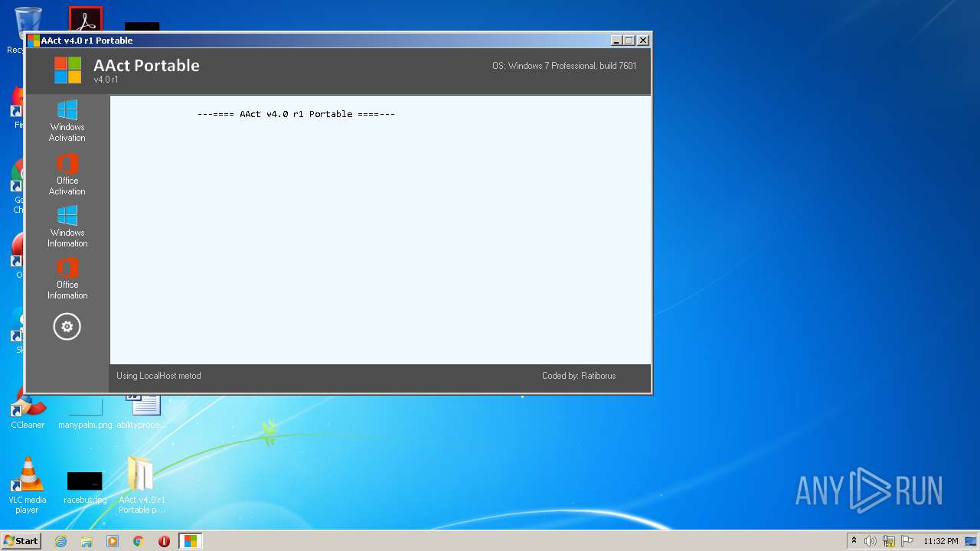Select the manypalm.png desktop file
The width and height of the screenshot is (980, 551).
(85, 415)
